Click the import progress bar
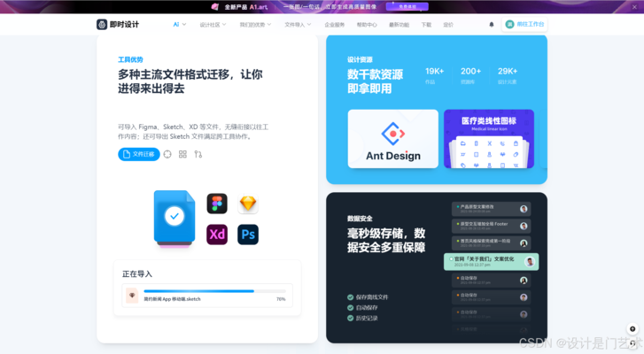This screenshot has height=354, width=644. (214, 291)
